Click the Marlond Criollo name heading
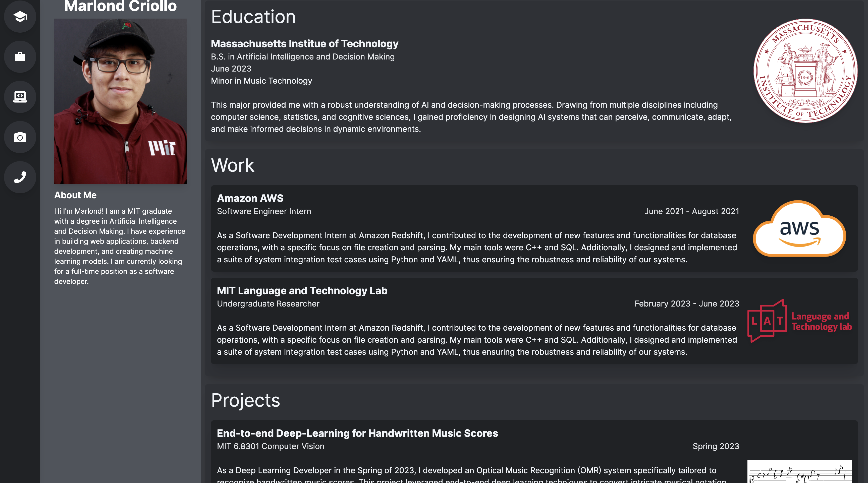This screenshot has height=483, width=868. (x=120, y=6)
